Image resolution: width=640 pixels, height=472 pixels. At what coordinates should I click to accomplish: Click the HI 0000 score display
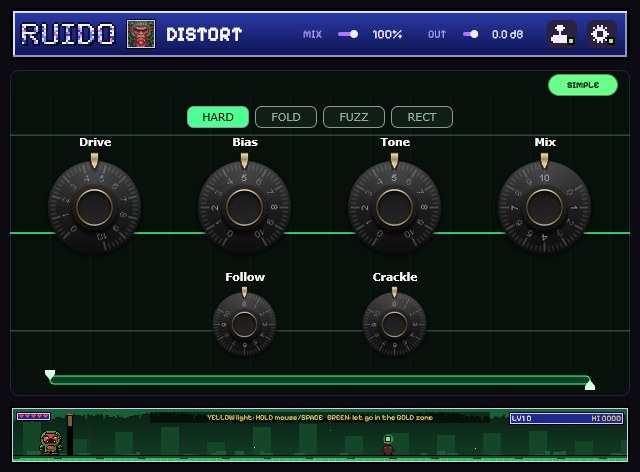(606, 418)
